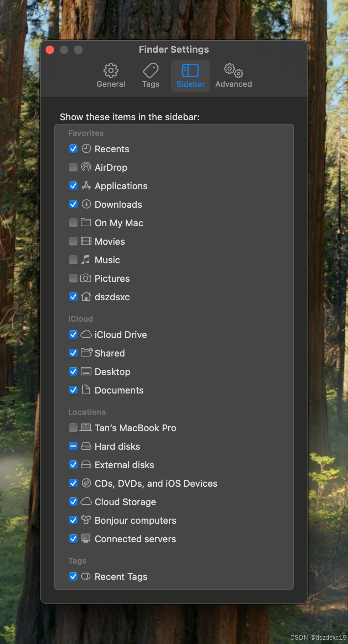Uncheck the dszdsxc home folder checkbox
Viewport: 348px width, 644px height.
[x=73, y=297]
